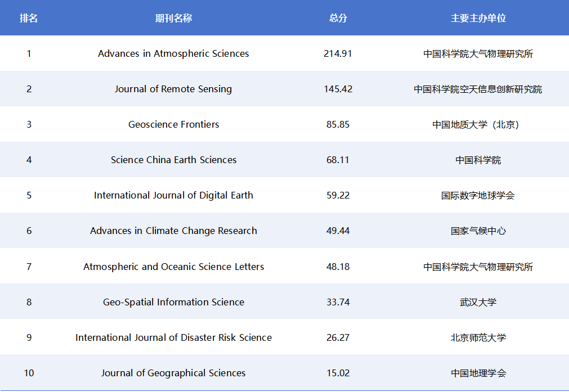Select the 武汉大学 organizer cell
The height and width of the screenshot is (392, 569).
478,302
